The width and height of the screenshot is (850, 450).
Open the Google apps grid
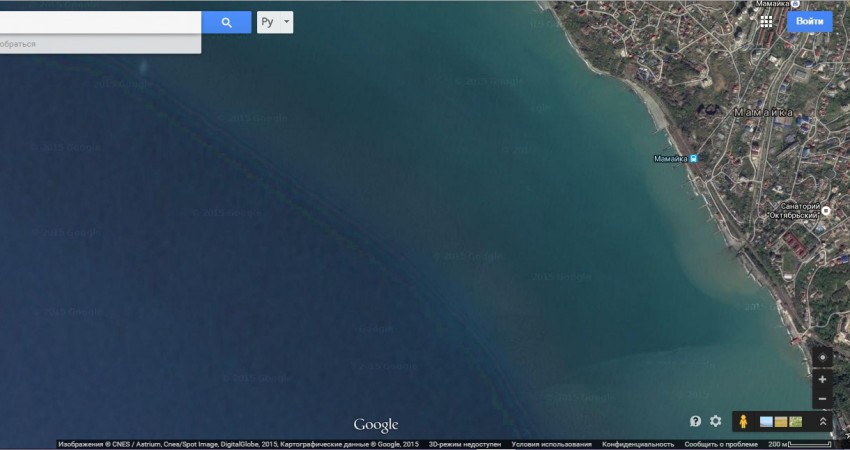point(766,21)
